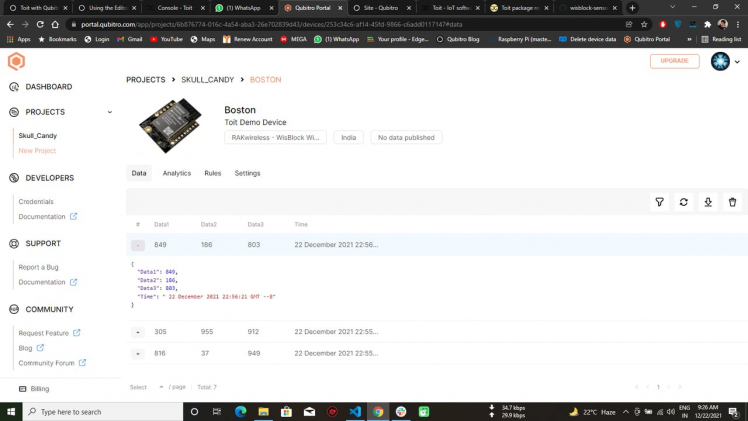The height and width of the screenshot is (421, 748).
Task: Open the Blog link in sidebar
Action: coord(31,348)
